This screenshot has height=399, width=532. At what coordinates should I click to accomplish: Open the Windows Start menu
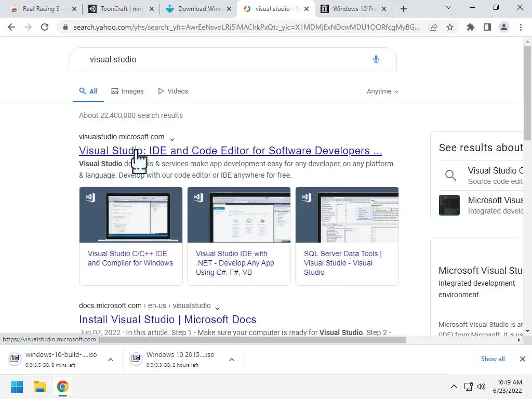[x=17, y=387]
